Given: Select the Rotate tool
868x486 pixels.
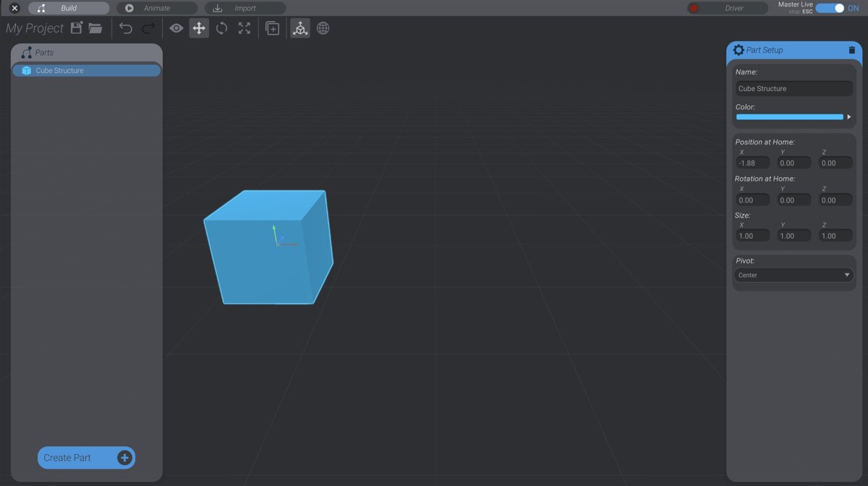Looking at the screenshot, I should [x=221, y=27].
